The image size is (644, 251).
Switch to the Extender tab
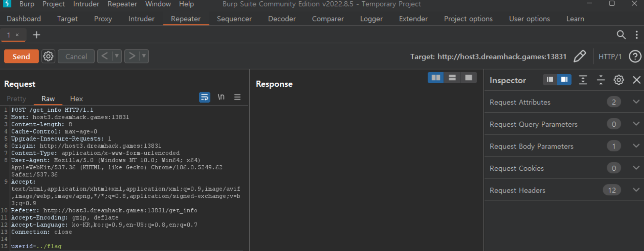[x=413, y=19]
